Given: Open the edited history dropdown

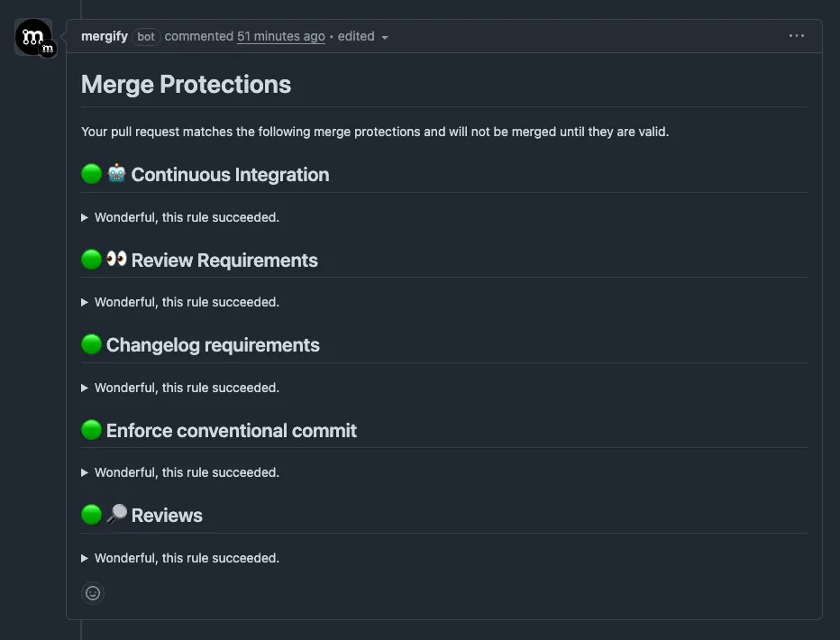Looking at the screenshot, I should [x=360, y=36].
